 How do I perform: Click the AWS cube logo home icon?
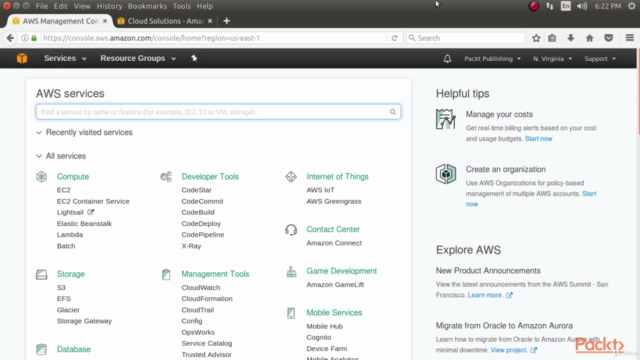pyautogui.click(x=22, y=58)
